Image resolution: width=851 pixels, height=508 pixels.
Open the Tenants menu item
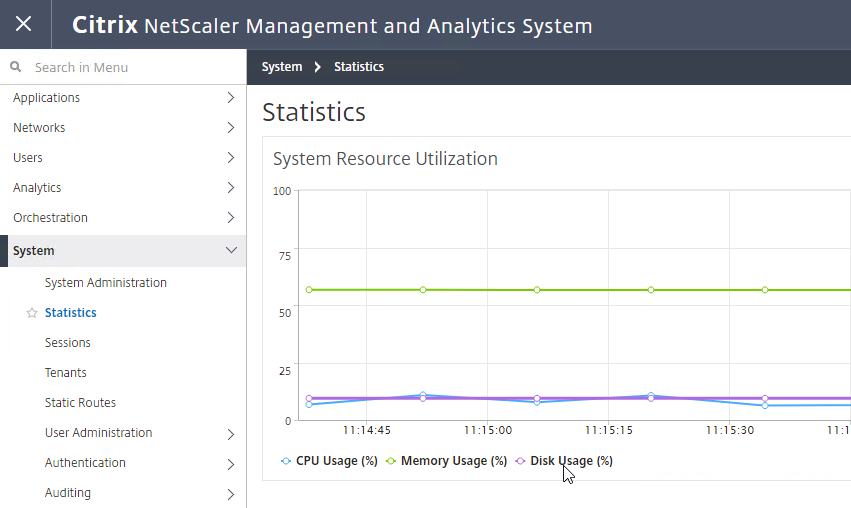[x=66, y=372]
